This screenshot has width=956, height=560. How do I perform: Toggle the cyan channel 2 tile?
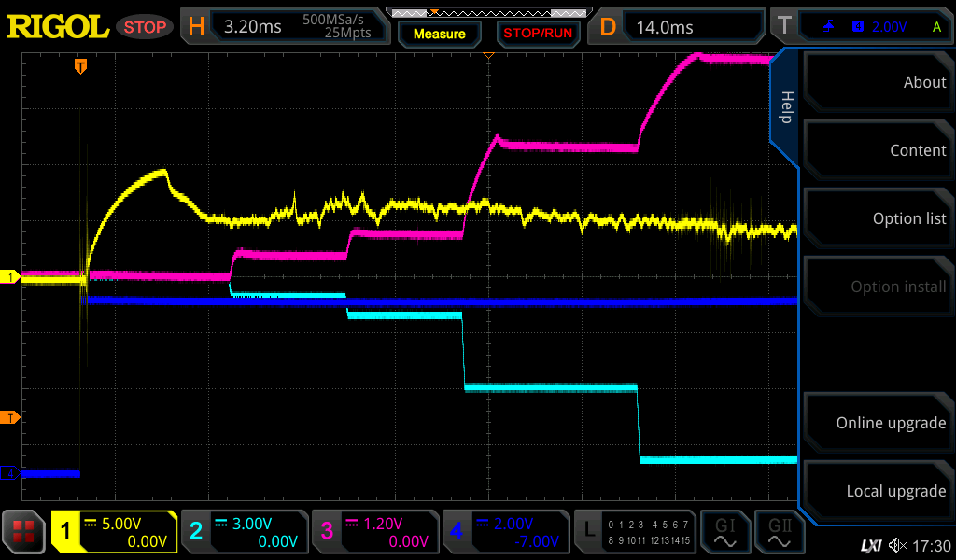pos(245,532)
